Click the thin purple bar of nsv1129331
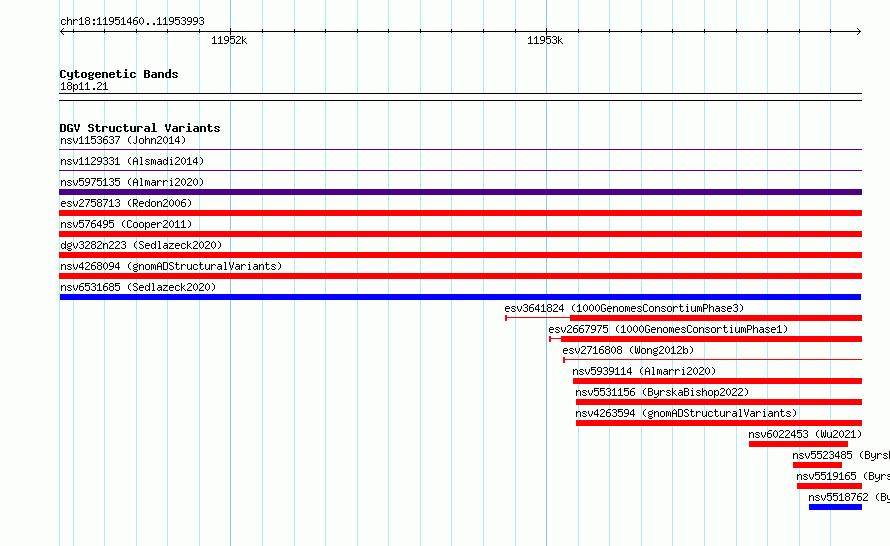Image resolution: width=890 pixels, height=546 pixels. (x=460, y=171)
